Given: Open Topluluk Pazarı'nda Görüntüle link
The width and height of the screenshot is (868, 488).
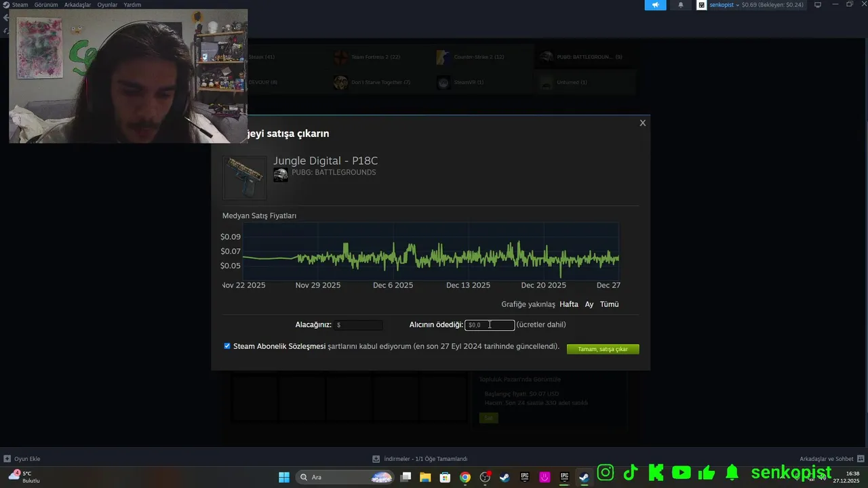Looking at the screenshot, I should pos(519,380).
